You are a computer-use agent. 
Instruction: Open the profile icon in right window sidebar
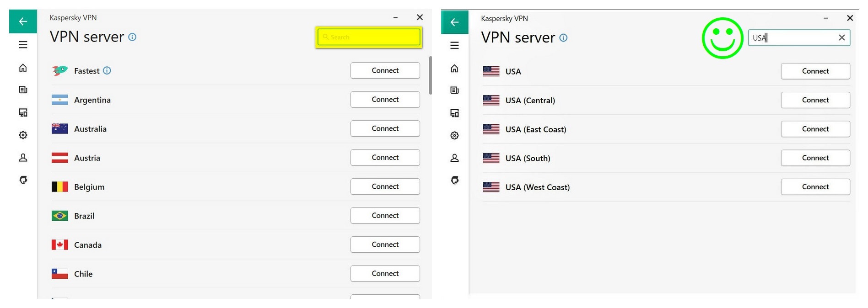[454, 158]
